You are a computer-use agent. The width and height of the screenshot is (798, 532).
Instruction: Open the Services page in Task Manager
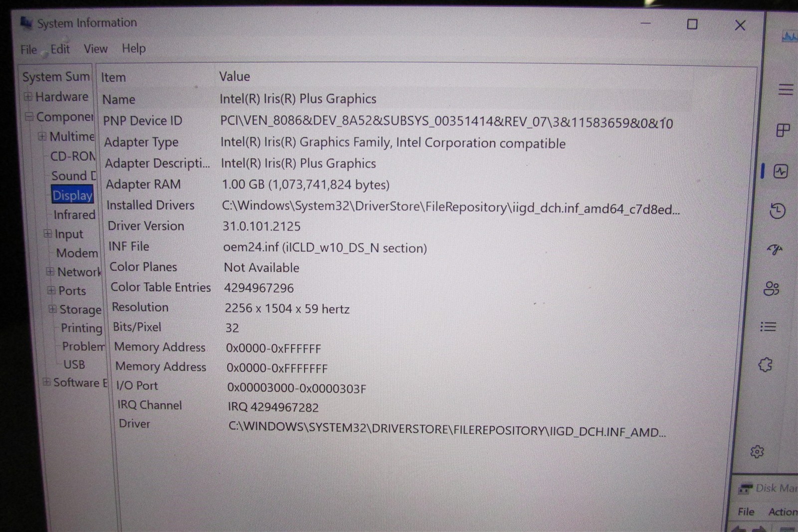click(765, 365)
